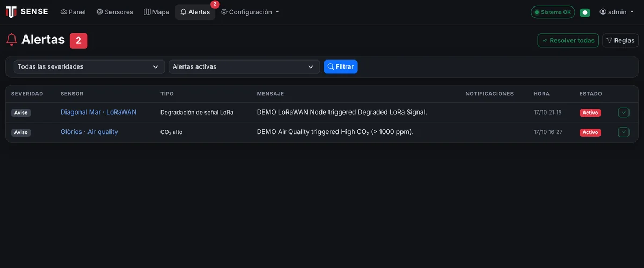This screenshot has width=644, height=268.
Task: Open the Panel dashboard page
Action: (x=73, y=12)
